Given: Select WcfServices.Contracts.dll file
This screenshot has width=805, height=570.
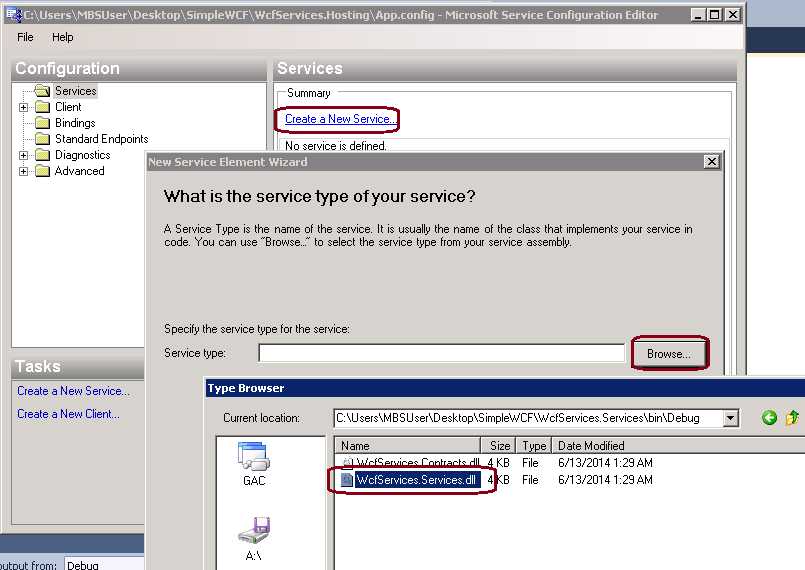Looking at the screenshot, I should (418, 463).
